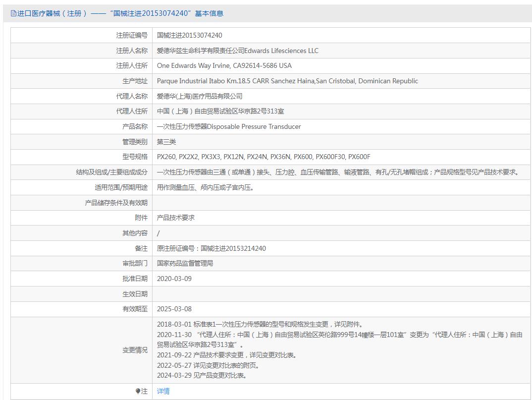Click the 注册证编号 row label

pos(132,35)
